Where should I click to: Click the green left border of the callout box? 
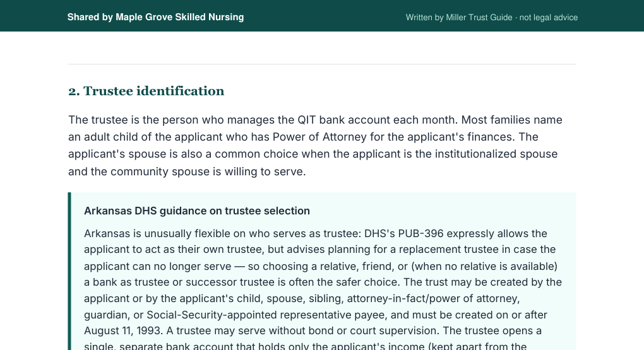(x=69, y=271)
